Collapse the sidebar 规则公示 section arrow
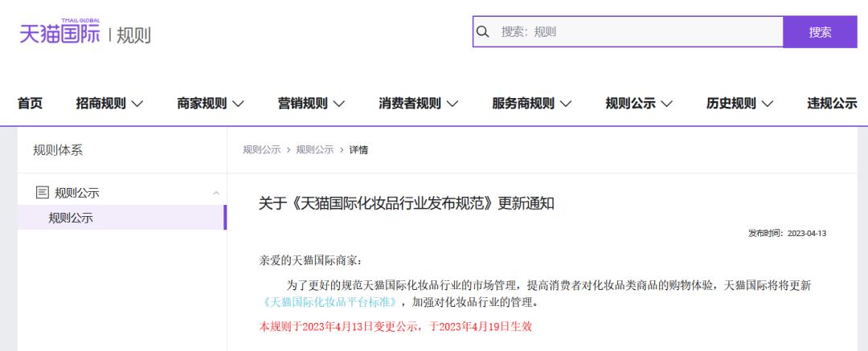868x351 pixels. (216, 194)
